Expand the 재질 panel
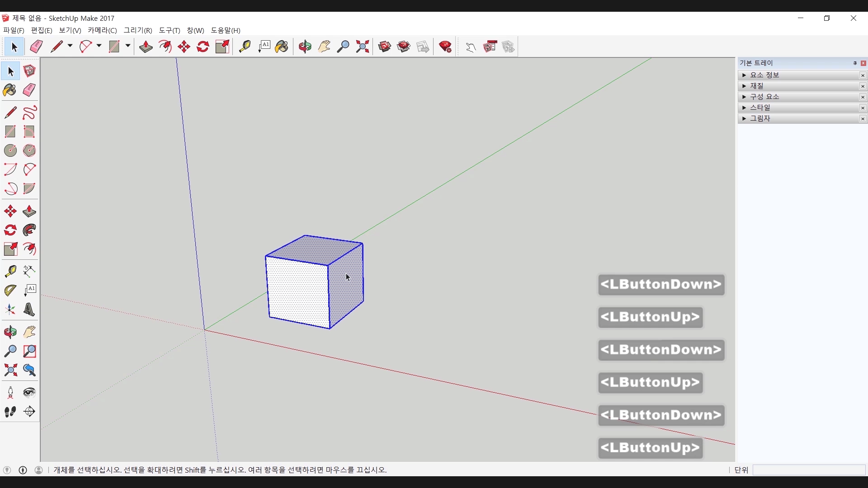Screen dimensions: 868x488 (744, 86)
